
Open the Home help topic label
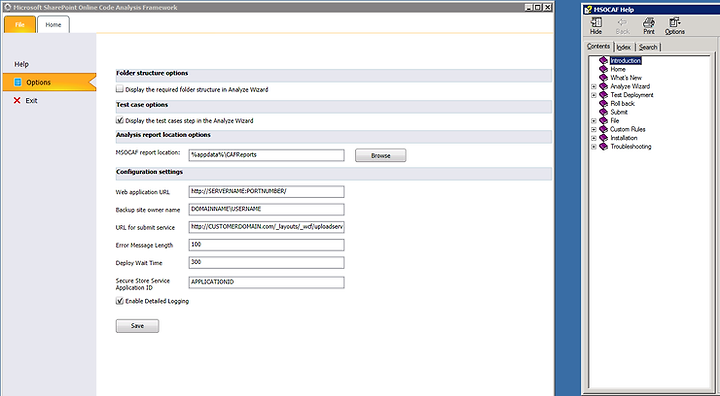(618, 69)
